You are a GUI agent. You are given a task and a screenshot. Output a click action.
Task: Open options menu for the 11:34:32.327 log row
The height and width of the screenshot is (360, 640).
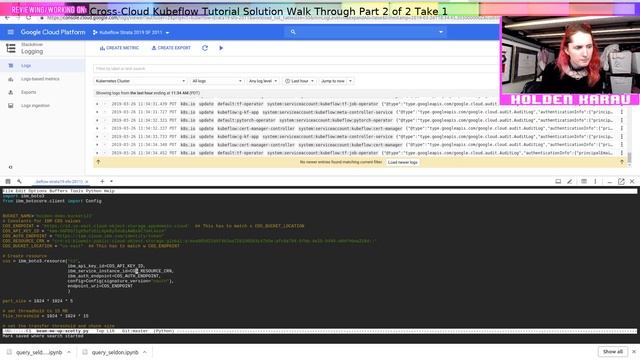[622, 129]
